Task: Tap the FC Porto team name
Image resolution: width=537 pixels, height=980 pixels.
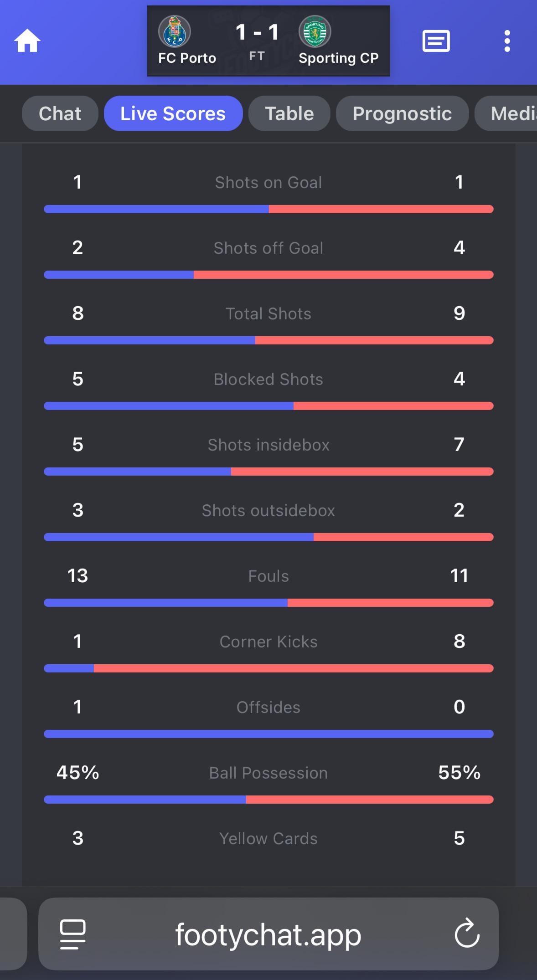Action: pyautogui.click(x=187, y=58)
